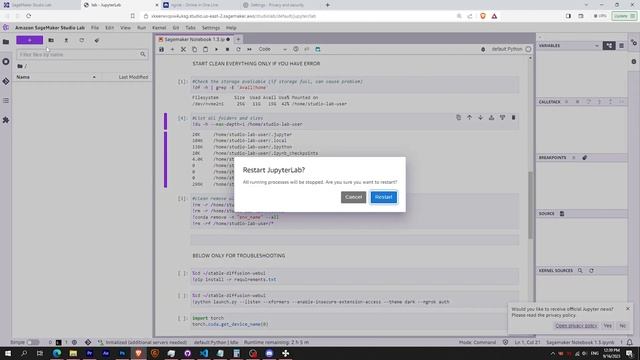This screenshot has height=360, width=640.
Task: Open the property inspector gears icon
Action: point(633,42)
